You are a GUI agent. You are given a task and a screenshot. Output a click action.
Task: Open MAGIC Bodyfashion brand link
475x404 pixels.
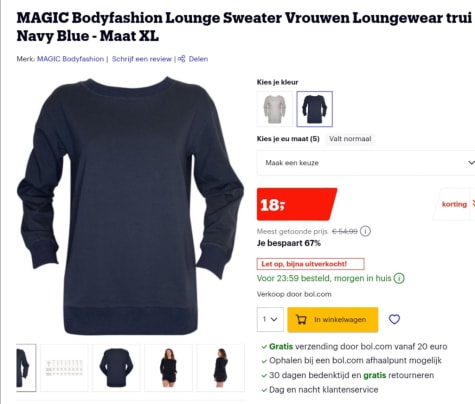(x=70, y=59)
